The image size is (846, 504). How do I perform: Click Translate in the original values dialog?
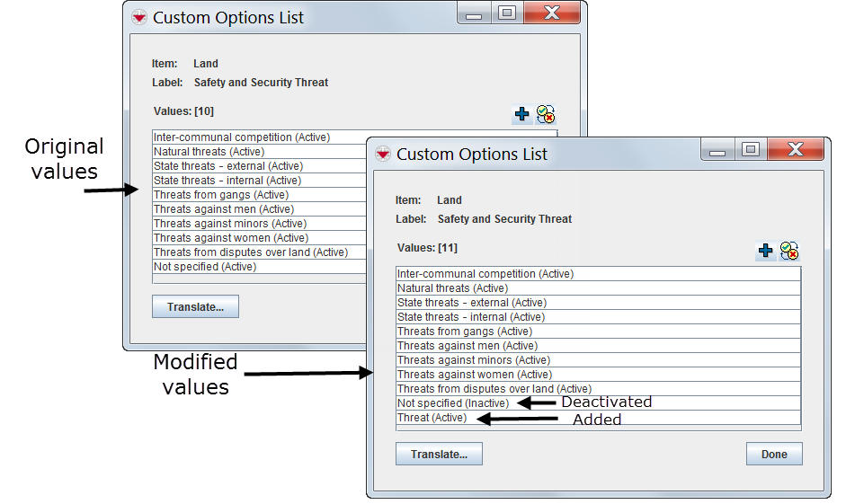195,307
